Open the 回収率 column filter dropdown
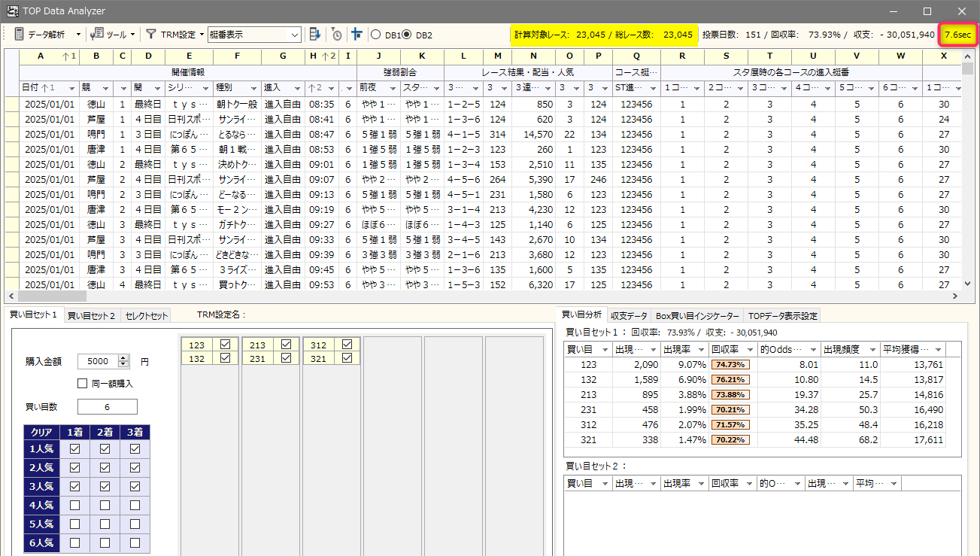Viewport: 980px width, 556px height. [x=750, y=350]
